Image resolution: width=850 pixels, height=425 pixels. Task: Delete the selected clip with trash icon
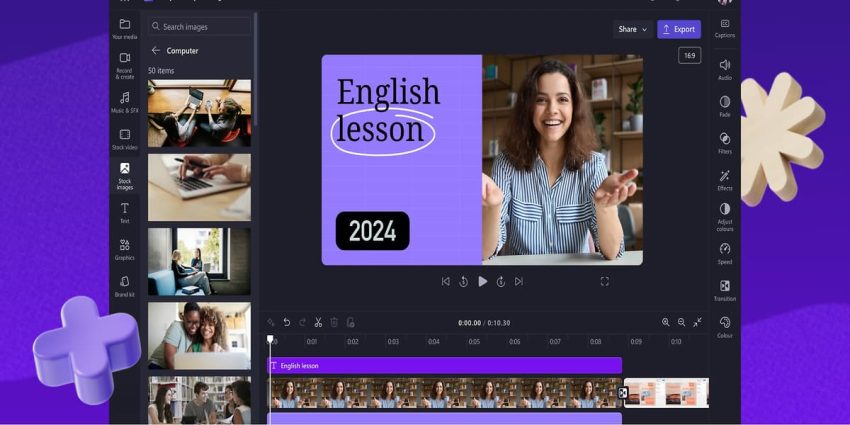click(334, 323)
